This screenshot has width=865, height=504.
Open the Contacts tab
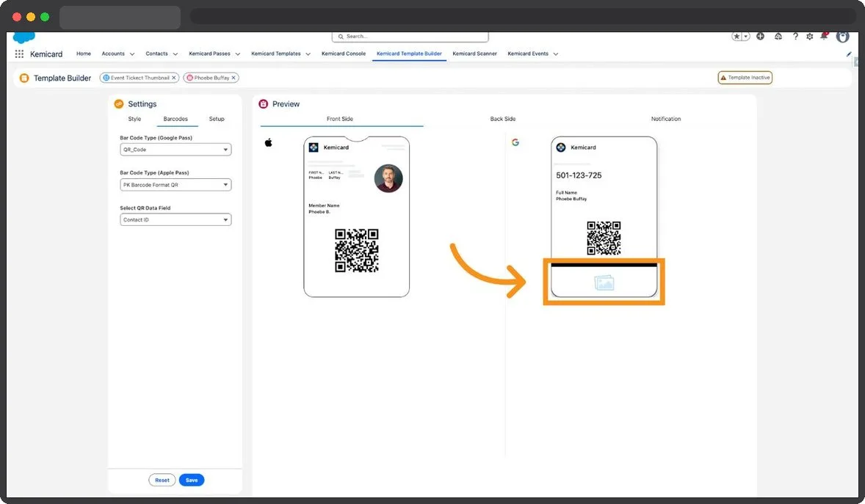[156, 54]
